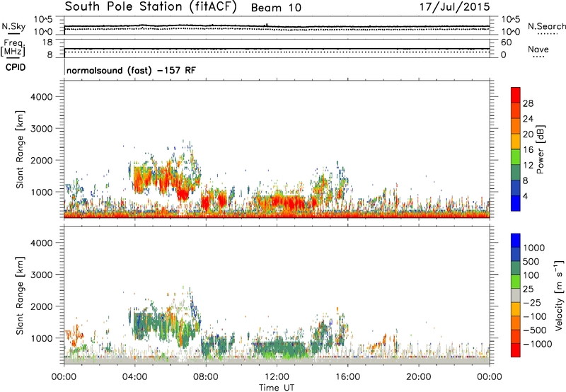Click the velocity colorbar value '500'

(533, 262)
